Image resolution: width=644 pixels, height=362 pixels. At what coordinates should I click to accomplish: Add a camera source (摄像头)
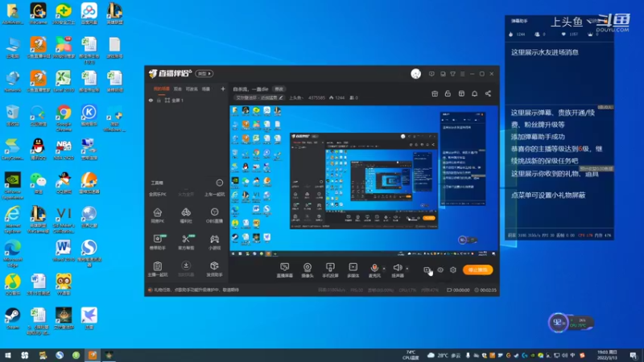(308, 270)
